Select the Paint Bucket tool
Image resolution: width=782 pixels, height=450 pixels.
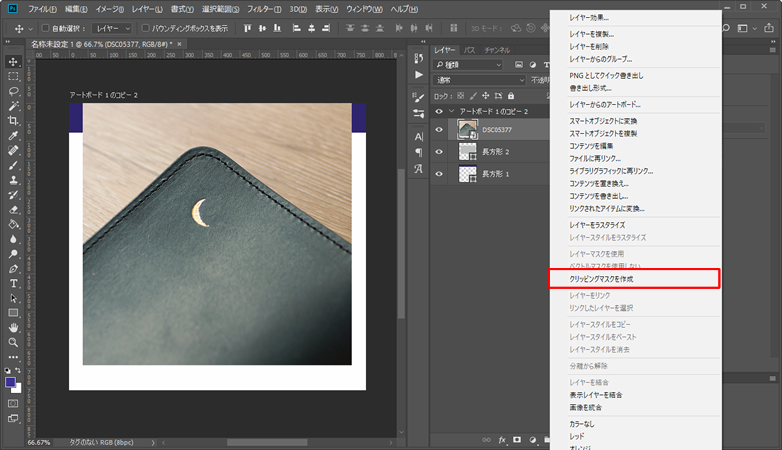click(x=13, y=225)
